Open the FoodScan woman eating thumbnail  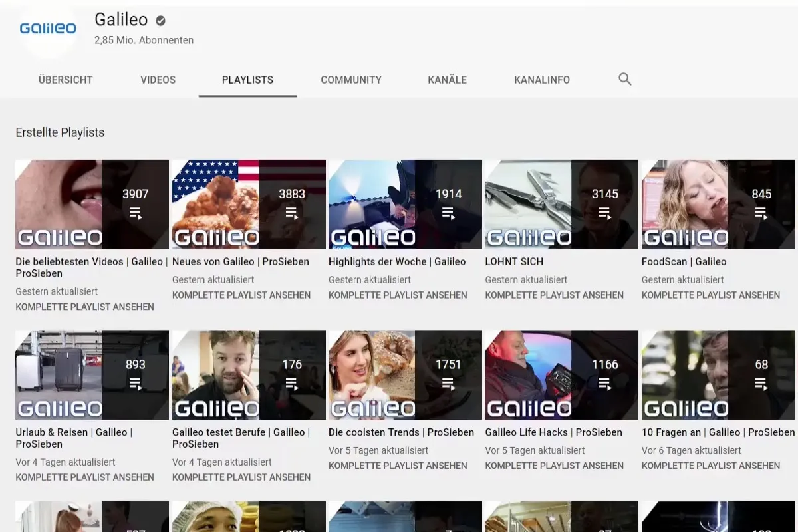pyautogui.click(x=718, y=204)
